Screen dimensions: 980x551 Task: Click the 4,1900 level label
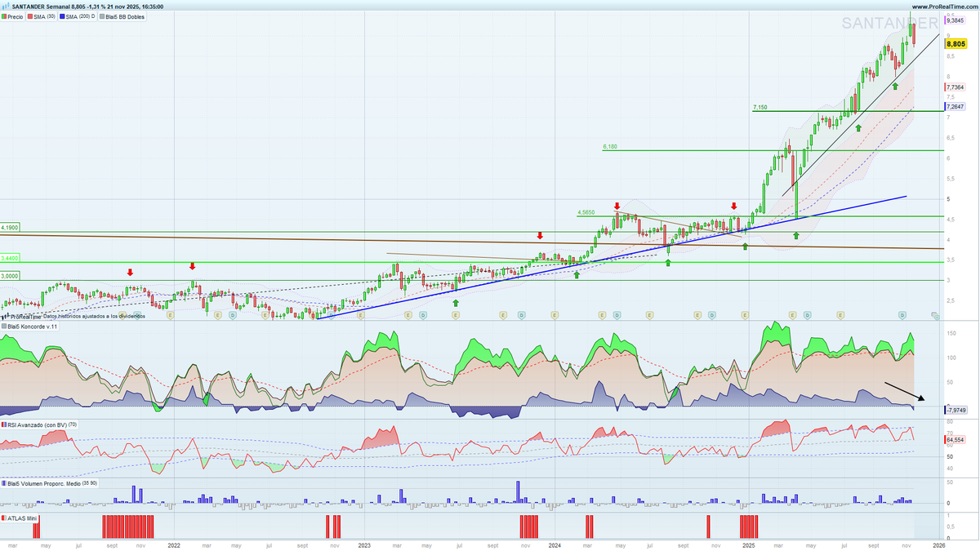pos(9,228)
